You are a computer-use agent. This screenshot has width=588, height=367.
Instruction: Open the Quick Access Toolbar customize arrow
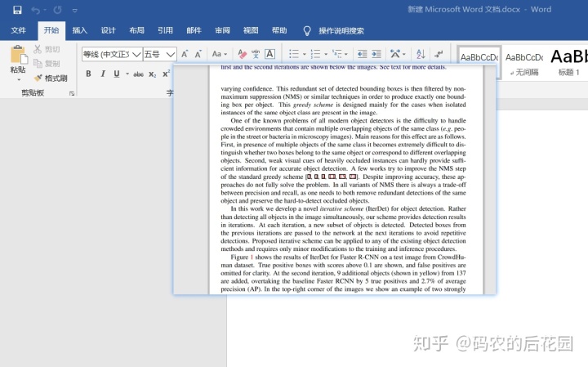[x=74, y=11]
